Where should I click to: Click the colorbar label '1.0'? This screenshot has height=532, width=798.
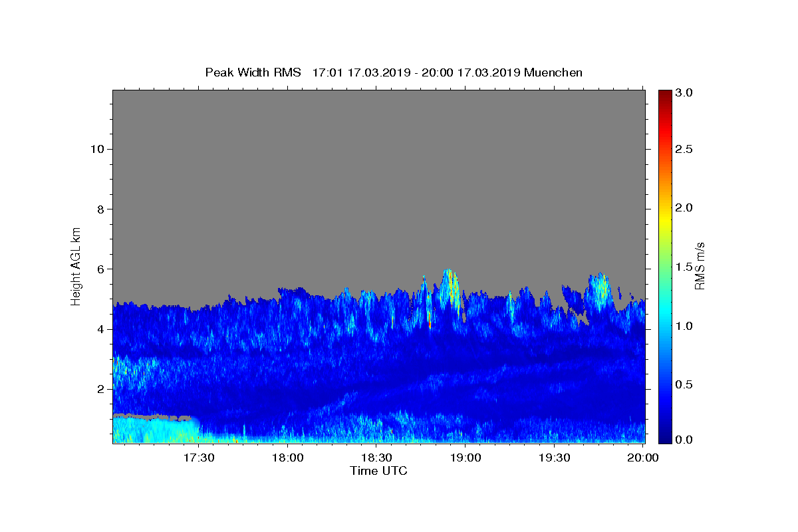(684, 326)
